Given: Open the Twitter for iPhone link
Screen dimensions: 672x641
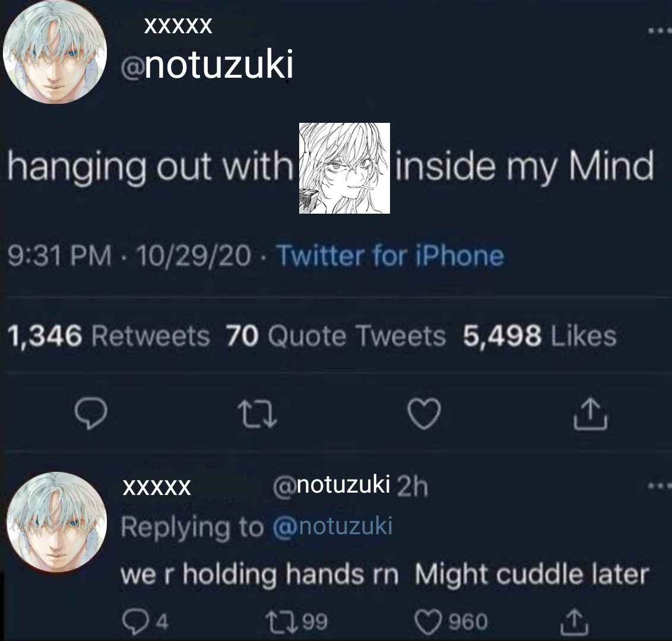Looking at the screenshot, I should (390, 256).
